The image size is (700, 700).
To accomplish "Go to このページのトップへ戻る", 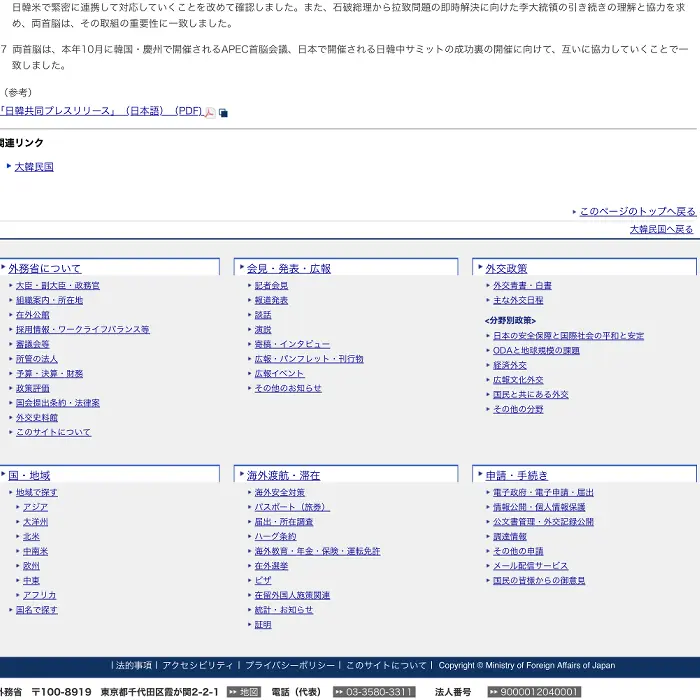I will [x=638, y=212].
